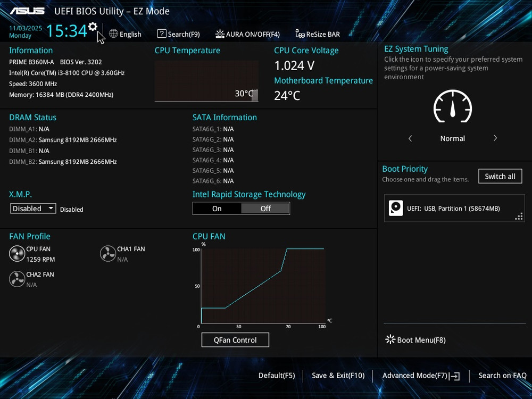The image size is (532, 399).
Task: Open language selector globe icon
Action: pos(113,34)
